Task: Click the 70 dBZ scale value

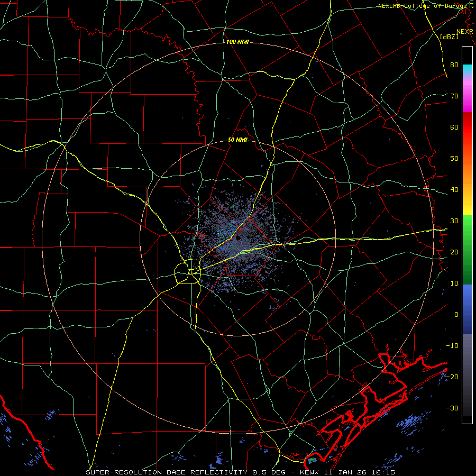Action: tap(454, 96)
